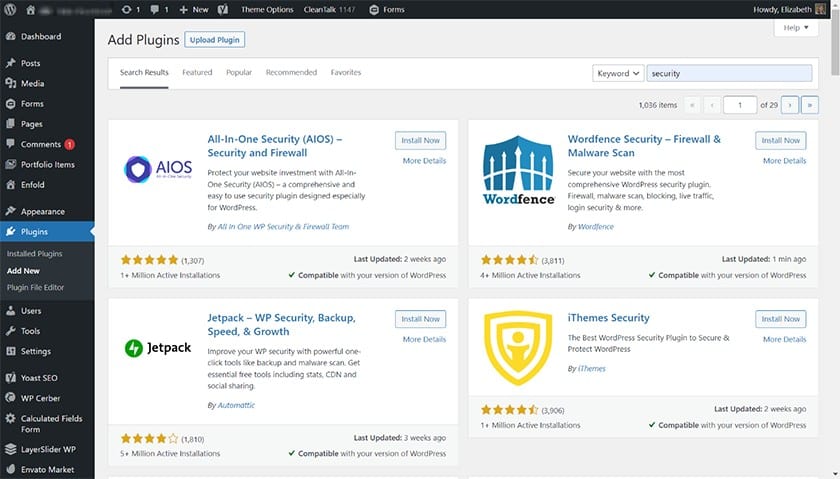Image resolution: width=840 pixels, height=479 pixels.
Task: Open More Details for Wordfence plugin
Action: [784, 161]
